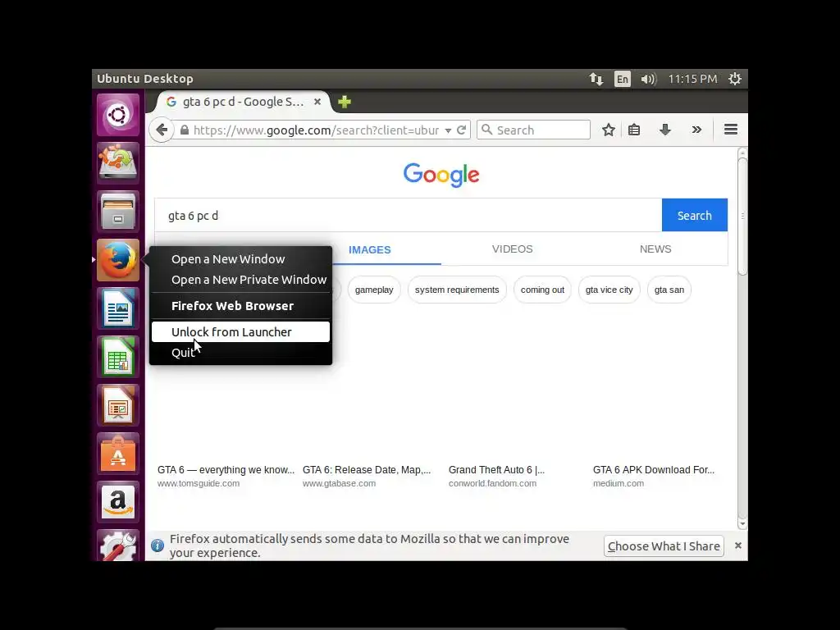The width and height of the screenshot is (840, 630).
Task: Click Firefox Web Browser menu entry
Action: click(240, 306)
